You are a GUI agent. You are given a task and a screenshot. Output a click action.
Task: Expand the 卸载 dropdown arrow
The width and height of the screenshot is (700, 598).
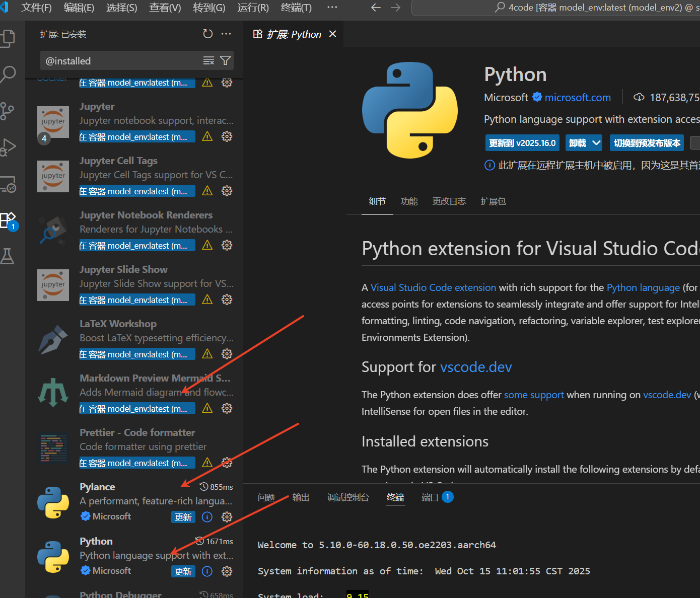click(x=597, y=143)
